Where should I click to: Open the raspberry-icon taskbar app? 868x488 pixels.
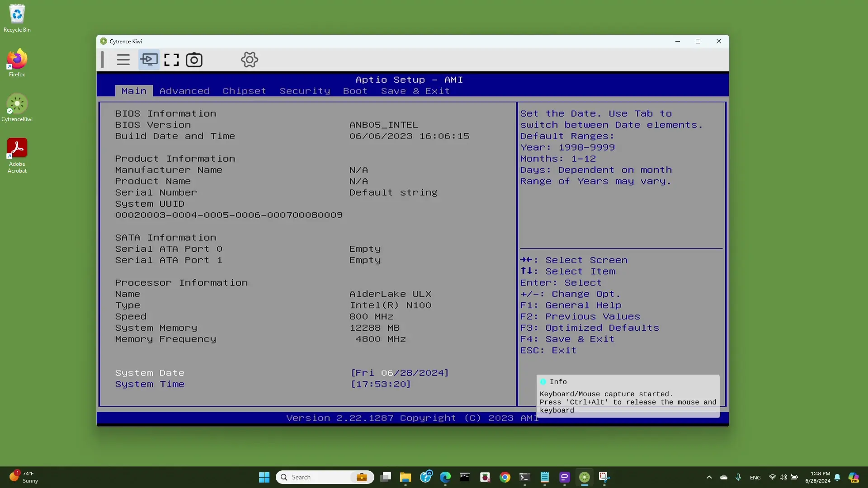click(x=485, y=477)
